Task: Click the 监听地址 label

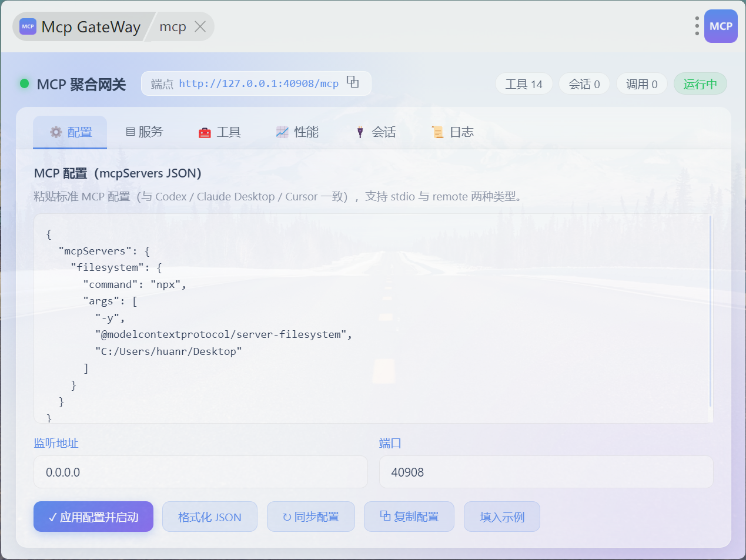Action: click(x=56, y=443)
